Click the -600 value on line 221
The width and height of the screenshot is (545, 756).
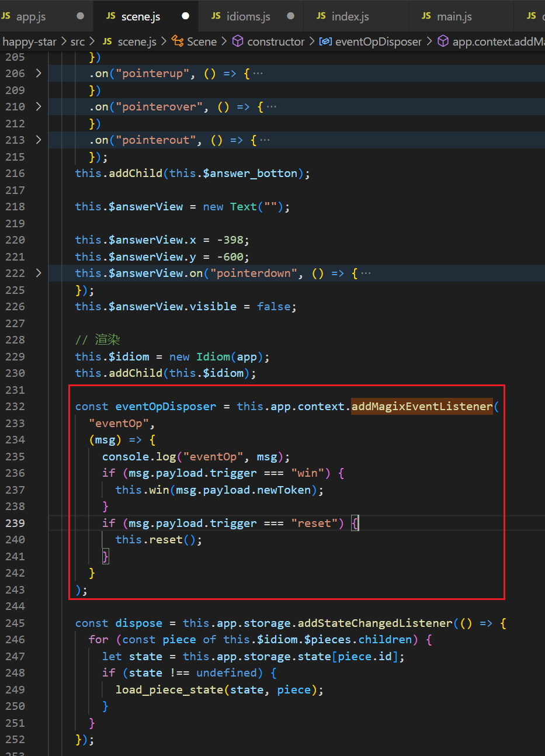point(230,256)
